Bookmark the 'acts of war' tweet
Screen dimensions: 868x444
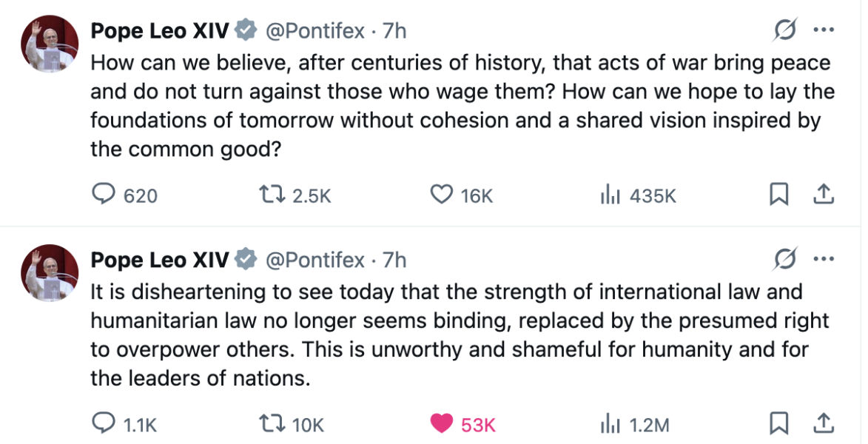778,195
